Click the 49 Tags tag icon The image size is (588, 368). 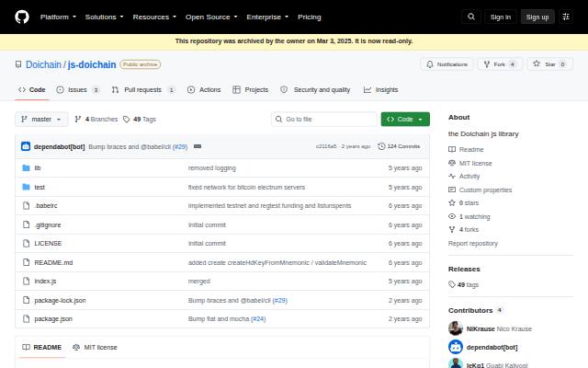pos(127,120)
